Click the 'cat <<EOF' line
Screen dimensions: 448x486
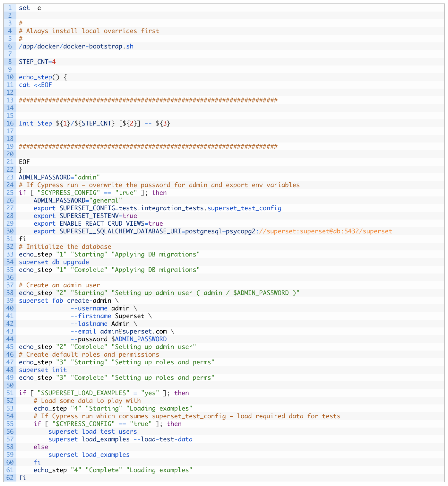(x=35, y=85)
